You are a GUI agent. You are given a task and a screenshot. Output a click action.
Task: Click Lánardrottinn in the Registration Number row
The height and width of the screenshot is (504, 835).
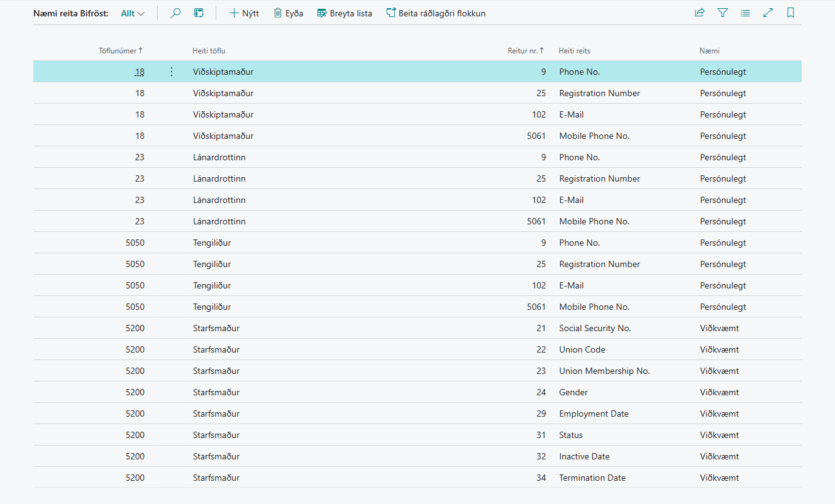tap(219, 178)
